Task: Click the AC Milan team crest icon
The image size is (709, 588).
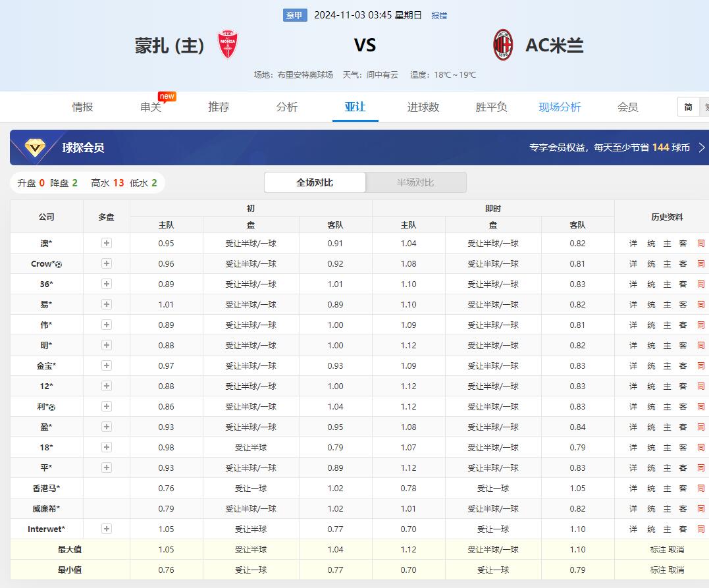Action: 503,45
